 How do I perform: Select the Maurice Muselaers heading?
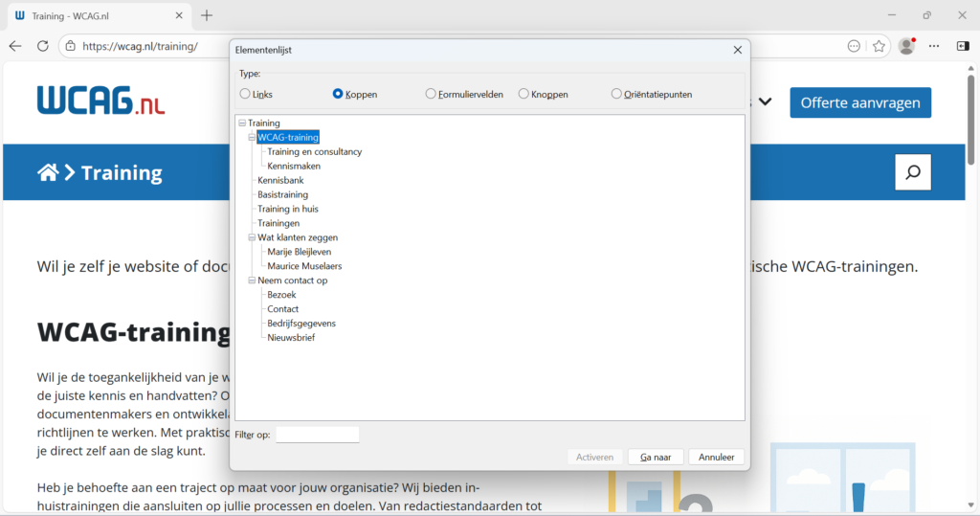tap(304, 266)
